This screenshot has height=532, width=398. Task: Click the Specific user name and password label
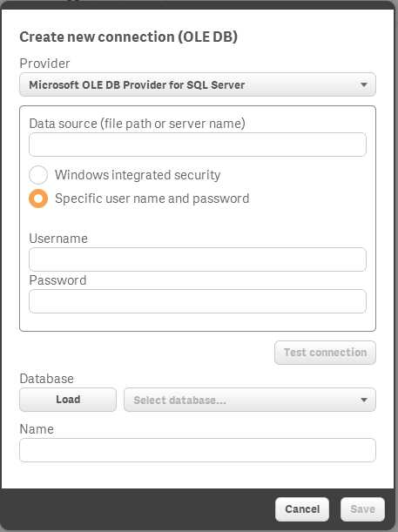[x=152, y=199]
